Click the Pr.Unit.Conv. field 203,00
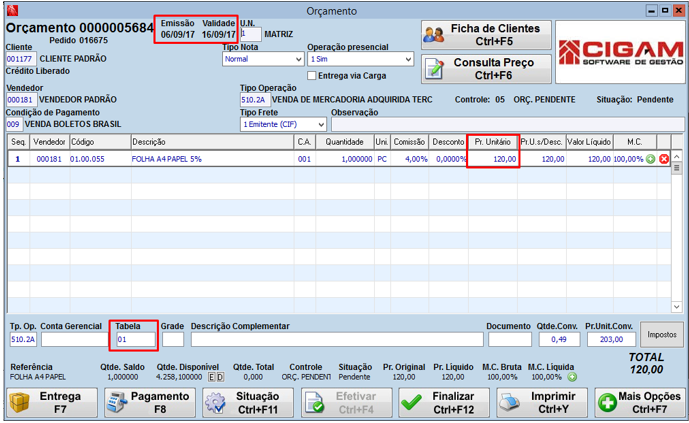This screenshot has height=423, width=689. [611, 340]
